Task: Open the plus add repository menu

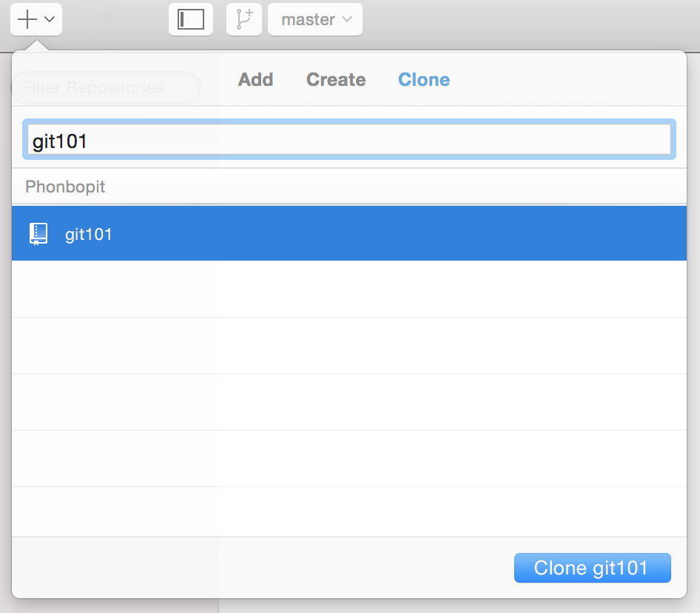Action: pos(36,19)
